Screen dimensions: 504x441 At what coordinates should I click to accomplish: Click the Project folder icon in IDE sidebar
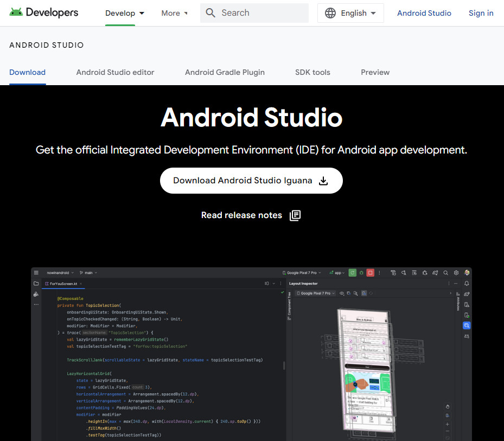[36, 284]
